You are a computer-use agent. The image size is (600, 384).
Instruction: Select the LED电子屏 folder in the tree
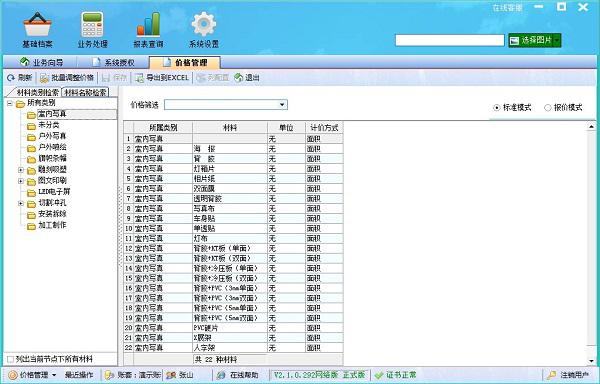[54, 192]
